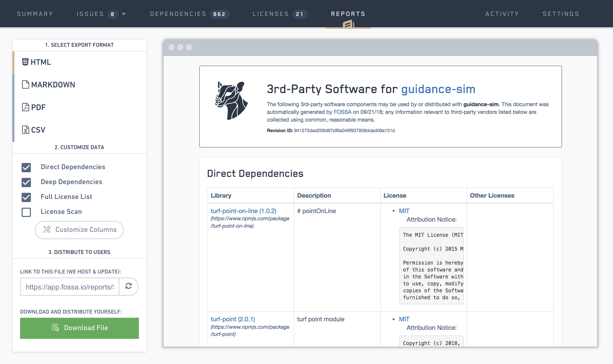The height and width of the screenshot is (364, 613).
Task: Open the turf-point-on-line (1.0.2) link
Action: click(243, 211)
